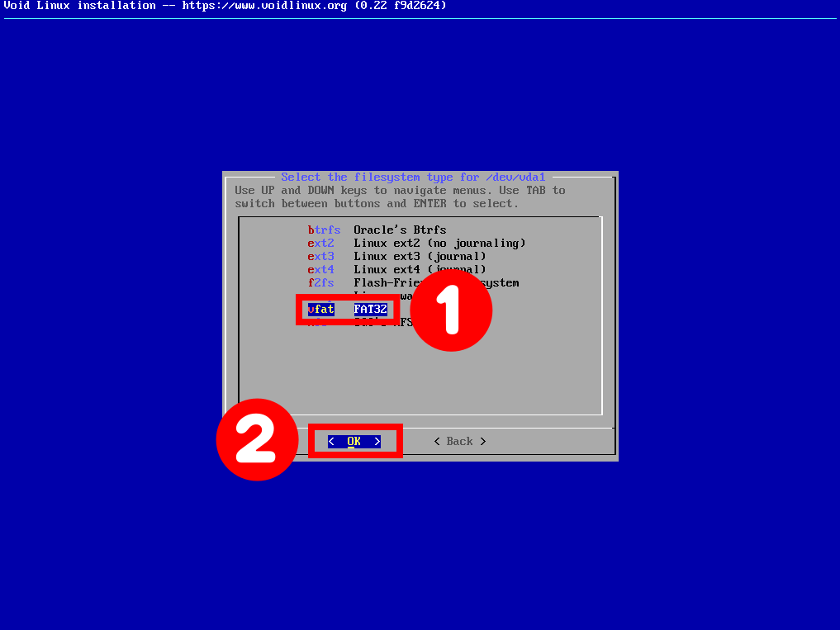Select the ext3 journal filesystem entry
Viewport: 840px width, 630px height.
(x=396, y=256)
